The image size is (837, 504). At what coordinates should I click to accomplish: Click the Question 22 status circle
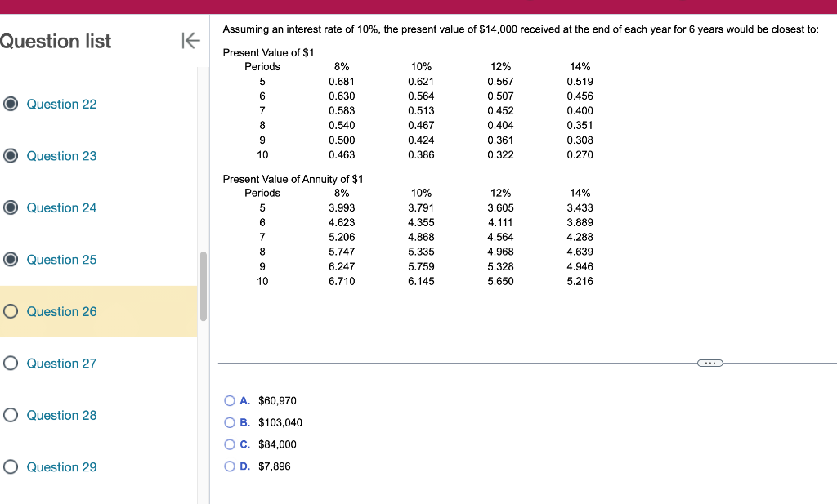point(11,104)
